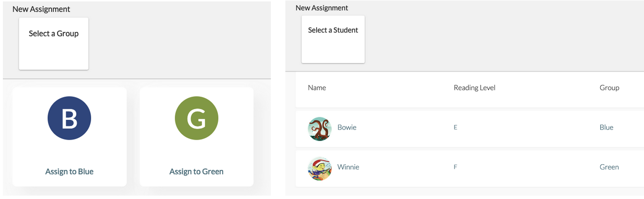This screenshot has width=644, height=199.
Task: Click the blue B group circle icon
Action: tap(69, 118)
